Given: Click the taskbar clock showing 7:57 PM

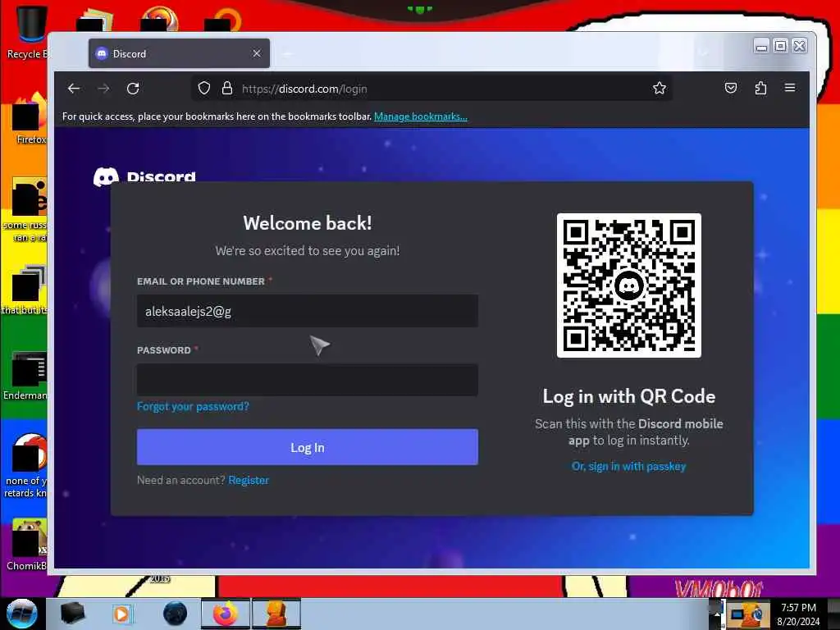Looking at the screenshot, I should (798, 614).
